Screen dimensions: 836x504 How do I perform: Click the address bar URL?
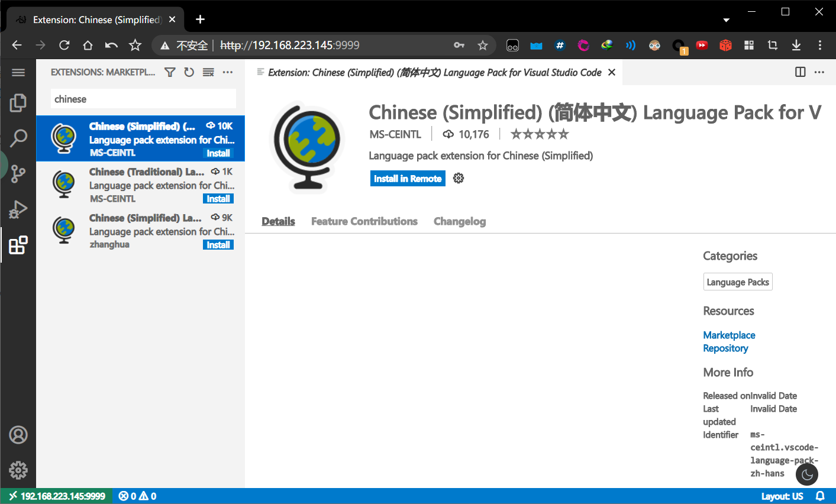[x=290, y=45]
